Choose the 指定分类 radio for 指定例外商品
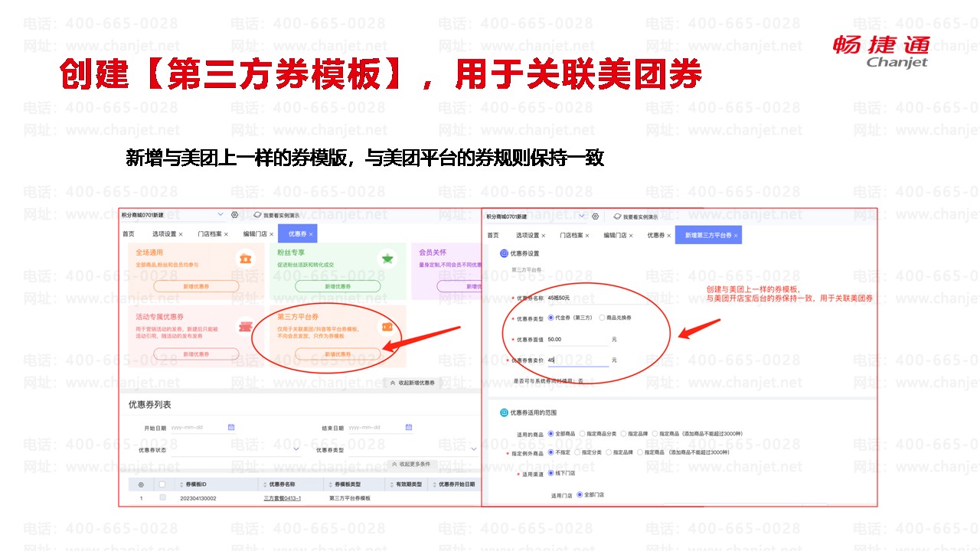Screen dimensions: 980x551 (x=577, y=452)
